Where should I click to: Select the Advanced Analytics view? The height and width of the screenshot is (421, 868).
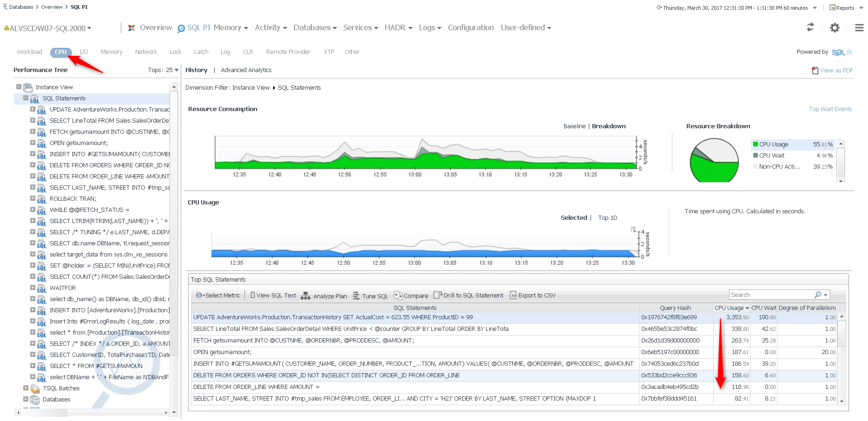246,70
